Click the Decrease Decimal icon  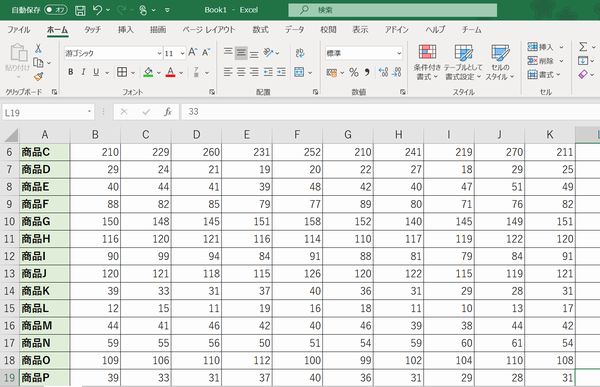pos(397,72)
